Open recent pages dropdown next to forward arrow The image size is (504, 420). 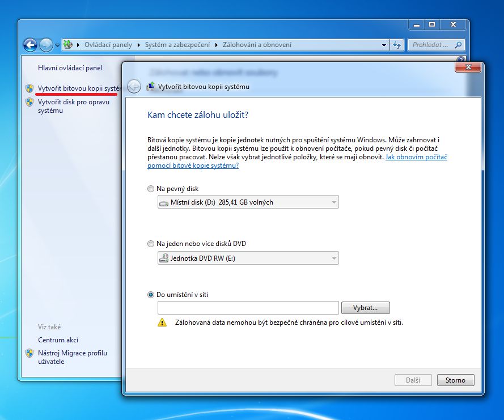pos(57,45)
